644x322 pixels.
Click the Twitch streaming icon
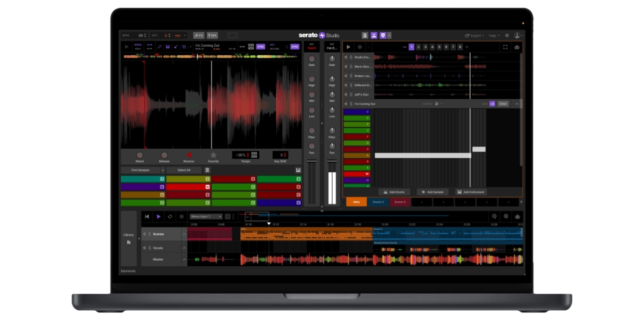point(383,35)
